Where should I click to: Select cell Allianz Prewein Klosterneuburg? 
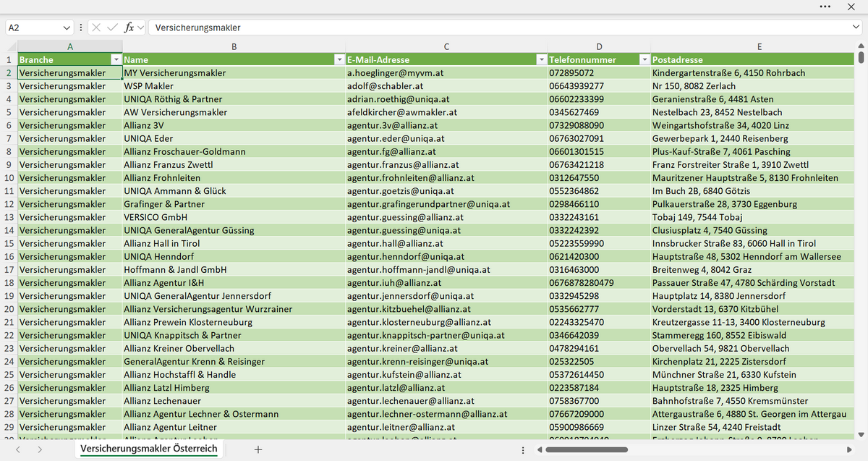pyautogui.click(x=234, y=322)
